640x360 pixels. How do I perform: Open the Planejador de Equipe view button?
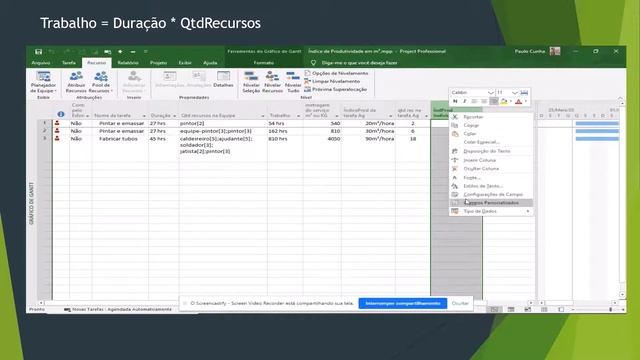(43, 82)
